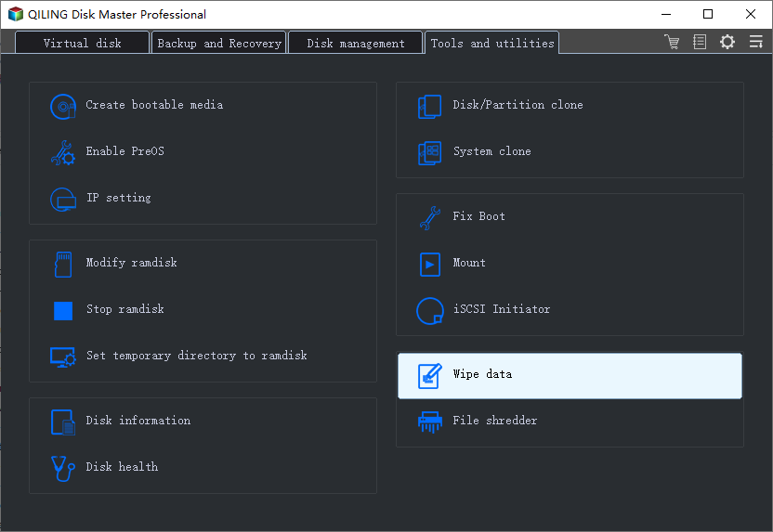Click the Disk information document icon

pyautogui.click(x=63, y=422)
